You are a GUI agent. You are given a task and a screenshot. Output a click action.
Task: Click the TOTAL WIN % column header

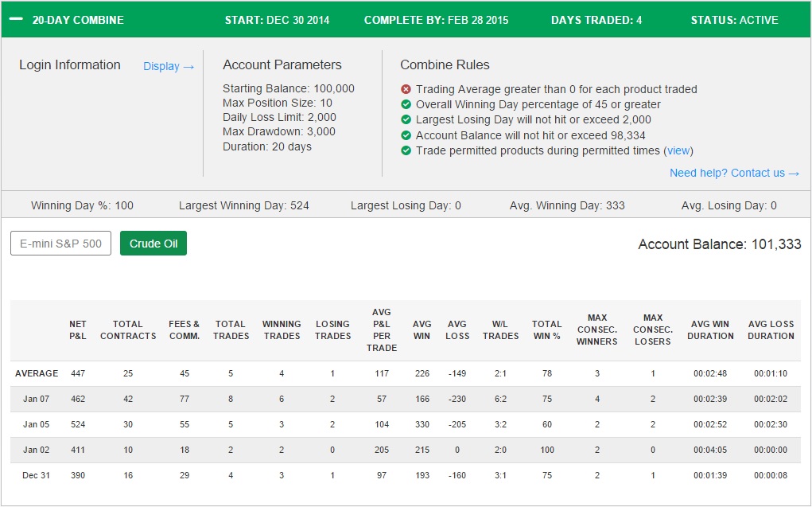(x=547, y=330)
